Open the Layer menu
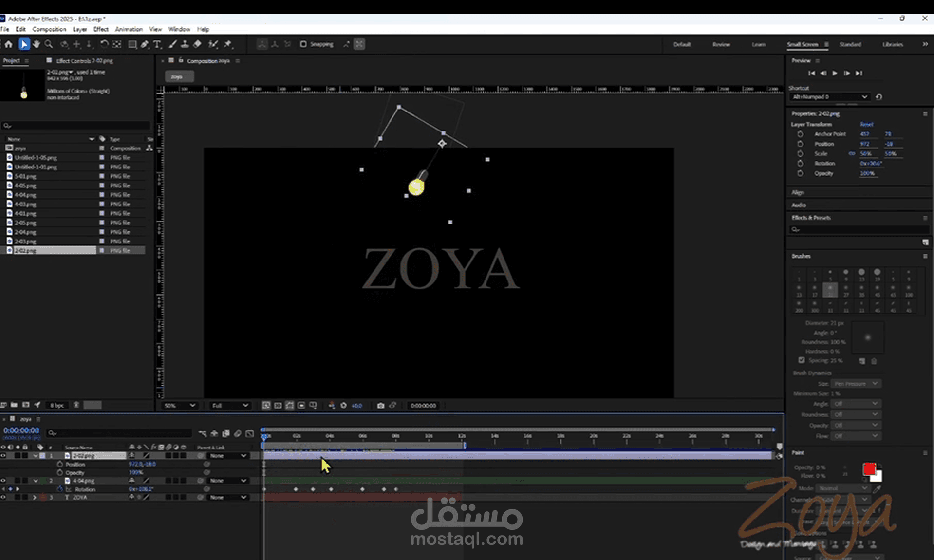 pyautogui.click(x=80, y=29)
